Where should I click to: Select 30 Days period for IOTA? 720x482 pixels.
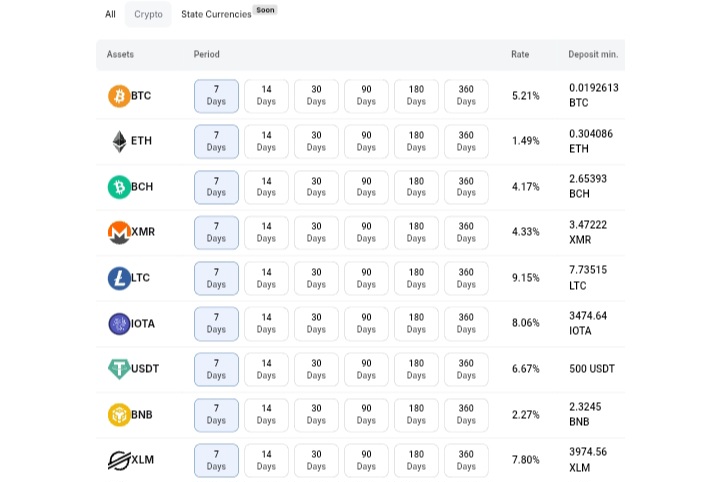316,324
